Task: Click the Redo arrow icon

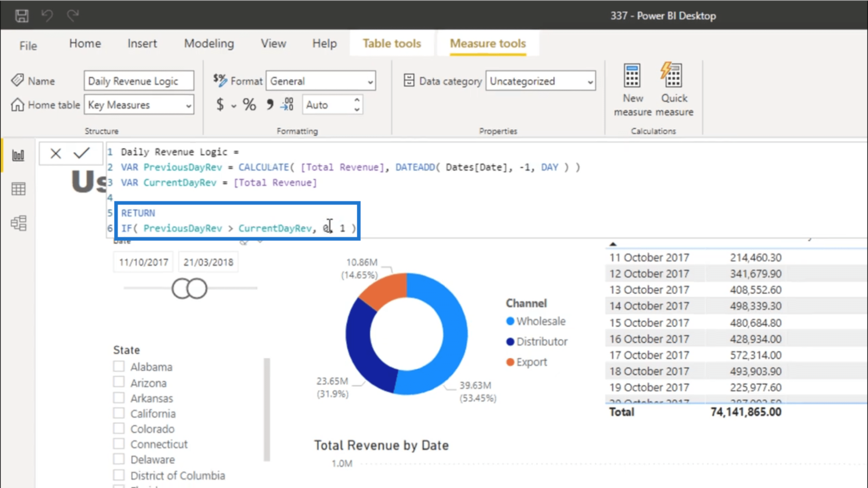Action: click(73, 15)
